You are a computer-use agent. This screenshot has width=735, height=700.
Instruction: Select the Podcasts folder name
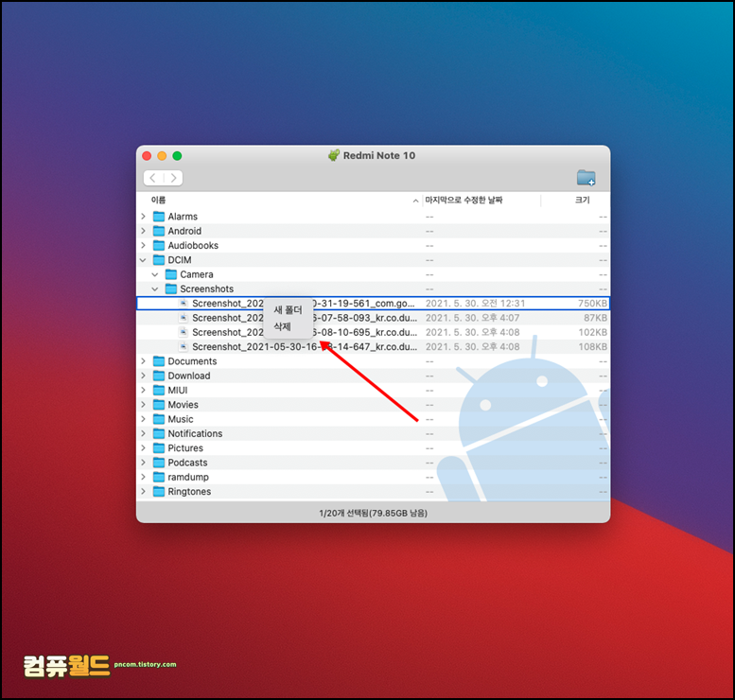tap(187, 464)
